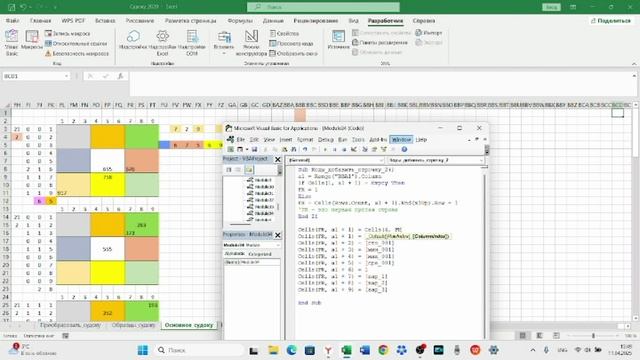Open the Образцы судоку sheet tab
This screenshot has height=360, width=640.
133,325
